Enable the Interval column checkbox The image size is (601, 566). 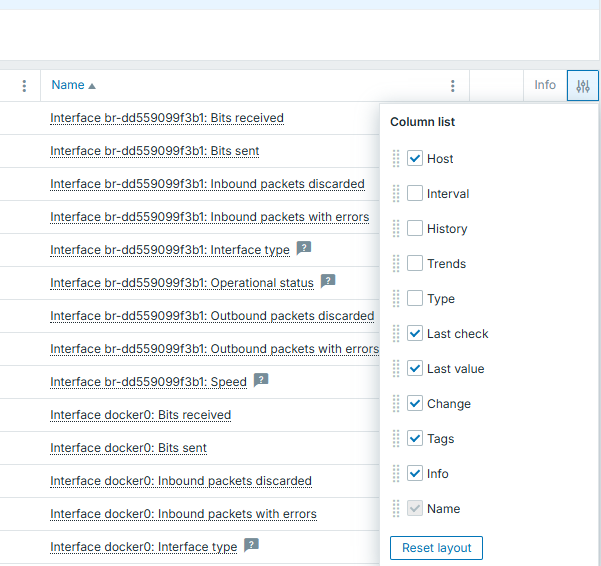click(x=415, y=193)
